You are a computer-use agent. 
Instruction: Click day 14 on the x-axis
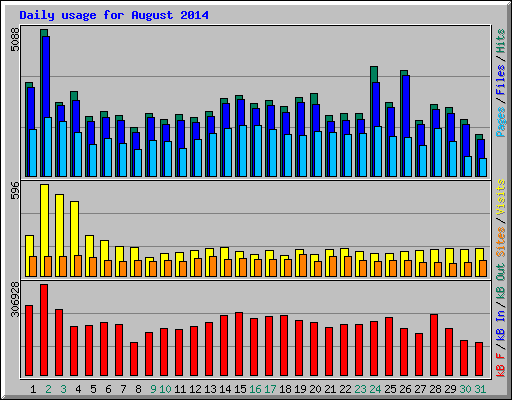pyautogui.click(x=225, y=389)
